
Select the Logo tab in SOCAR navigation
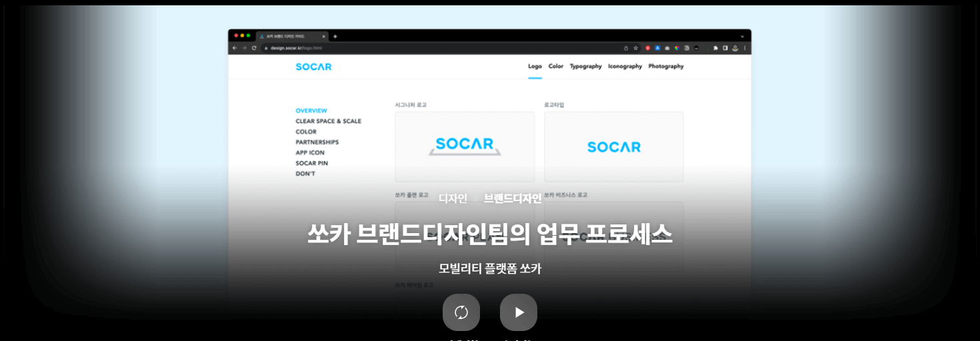(535, 66)
